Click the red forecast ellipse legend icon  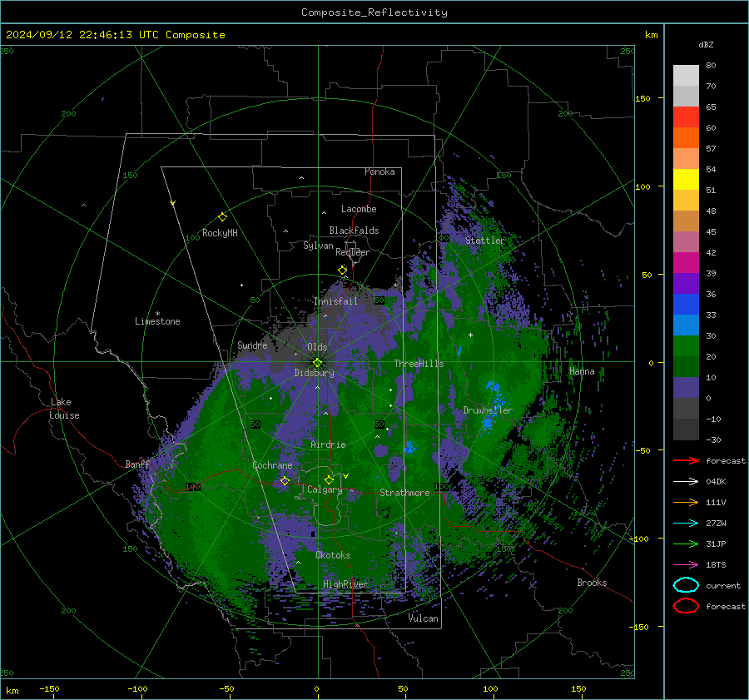click(x=686, y=606)
